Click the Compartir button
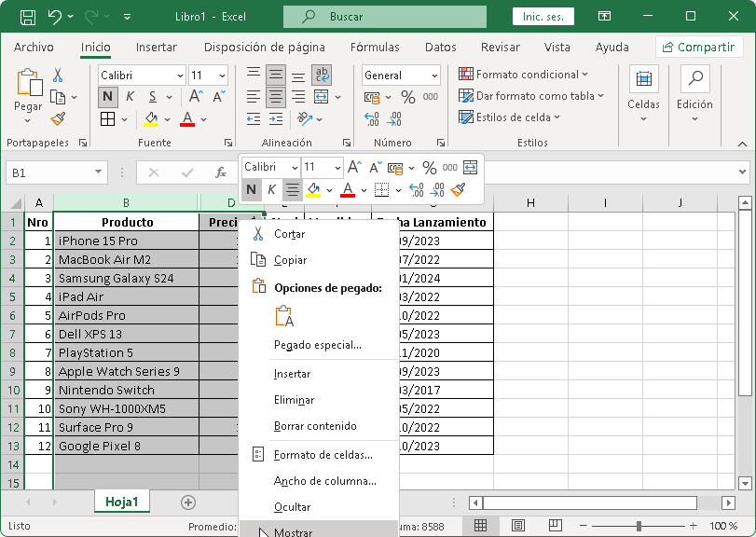This screenshot has height=537, width=756. point(698,46)
